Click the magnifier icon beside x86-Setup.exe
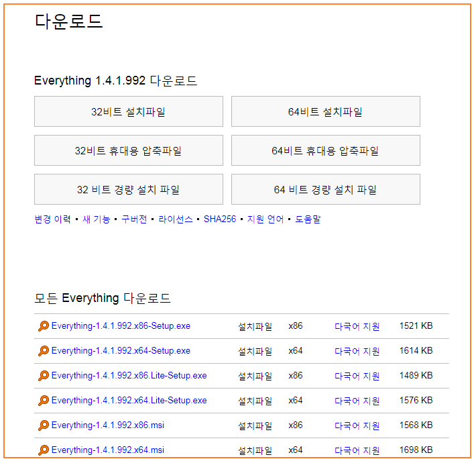This screenshot has width=476, height=459. pos(44,326)
